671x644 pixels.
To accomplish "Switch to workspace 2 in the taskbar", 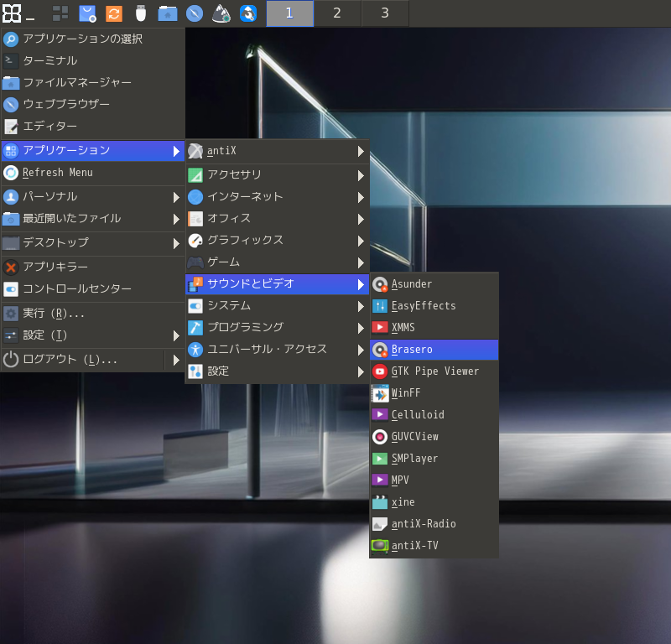I will [336, 13].
